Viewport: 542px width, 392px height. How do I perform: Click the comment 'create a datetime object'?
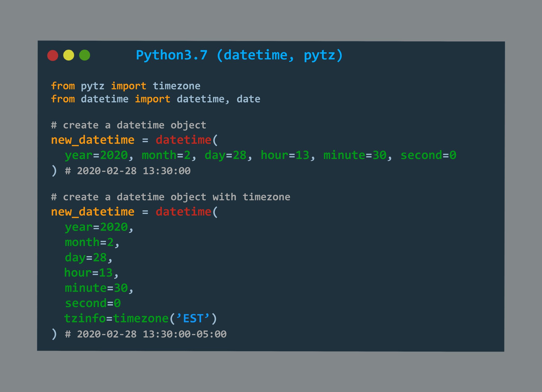[129, 125]
